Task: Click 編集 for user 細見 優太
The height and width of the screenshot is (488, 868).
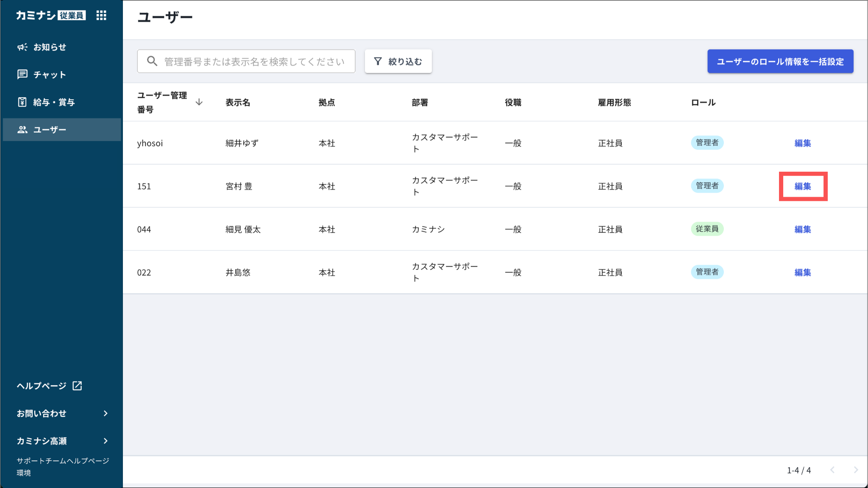Action: coord(802,229)
